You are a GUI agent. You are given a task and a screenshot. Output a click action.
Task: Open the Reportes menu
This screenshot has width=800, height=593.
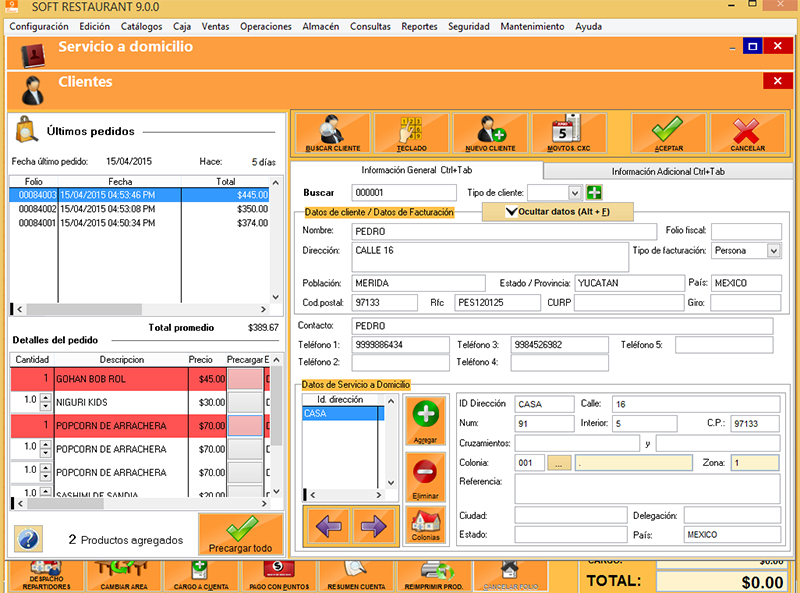coord(419,26)
